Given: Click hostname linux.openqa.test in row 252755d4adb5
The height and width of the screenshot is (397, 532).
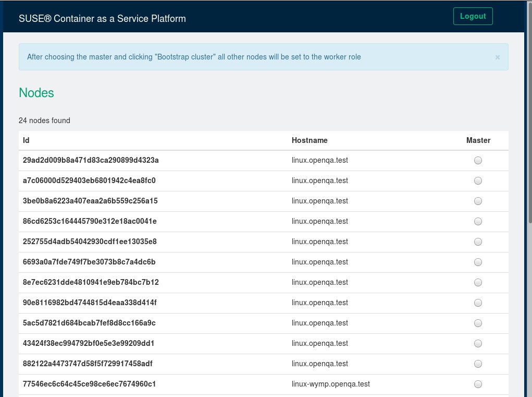Looking at the screenshot, I should [x=320, y=242].
